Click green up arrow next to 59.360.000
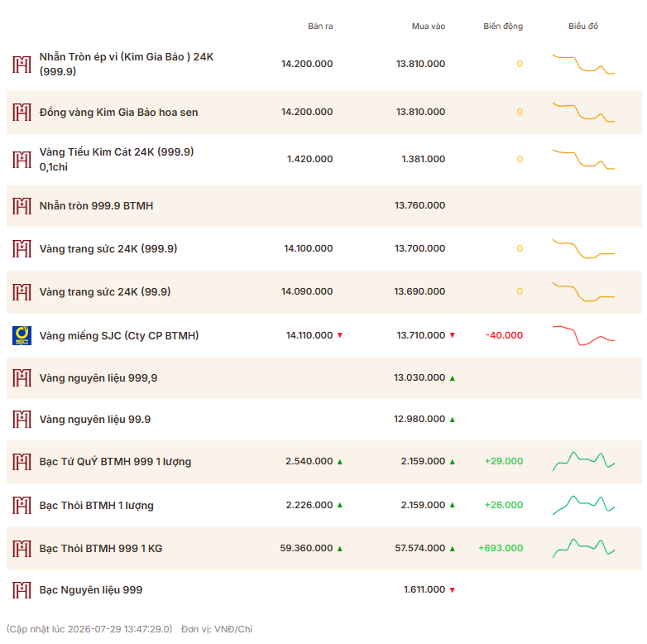This screenshot has height=644, width=647. [340, 549]
